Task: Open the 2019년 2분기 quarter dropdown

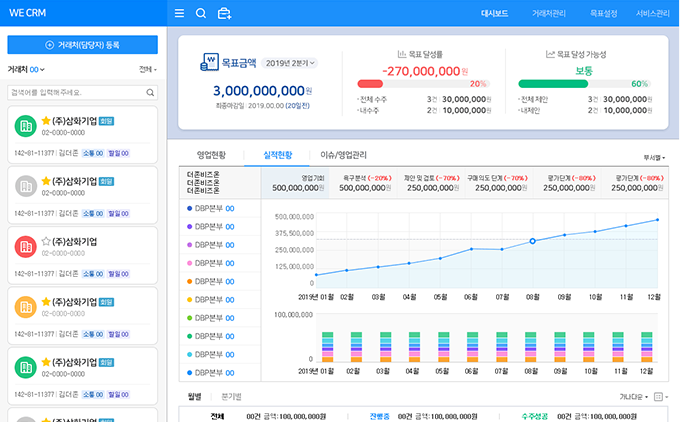Action: point(290,63)
